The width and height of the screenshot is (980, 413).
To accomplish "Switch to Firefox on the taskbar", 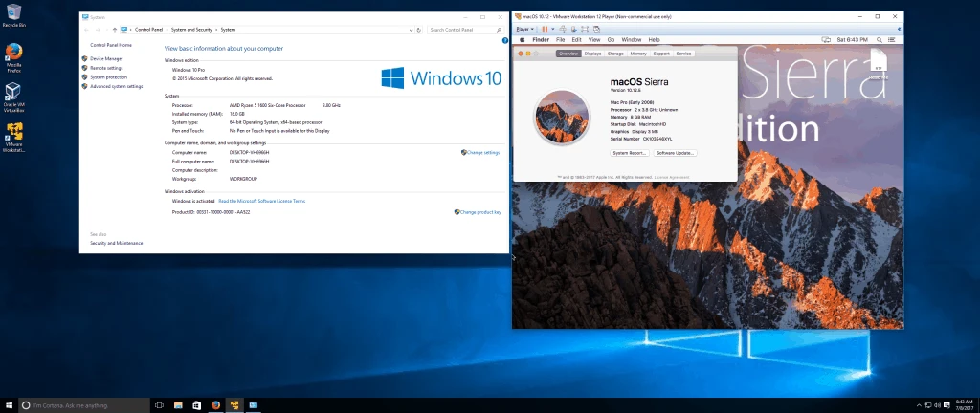I will (215, 405).
